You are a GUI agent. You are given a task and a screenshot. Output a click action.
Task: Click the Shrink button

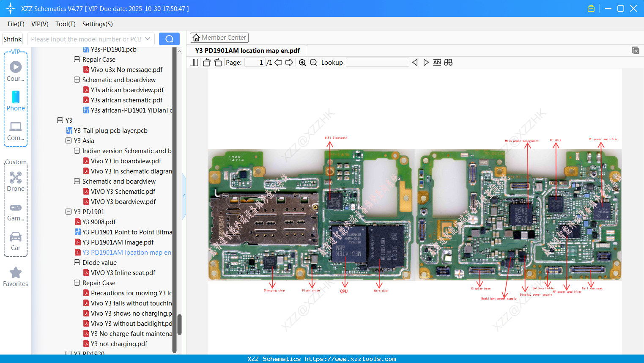12,38
